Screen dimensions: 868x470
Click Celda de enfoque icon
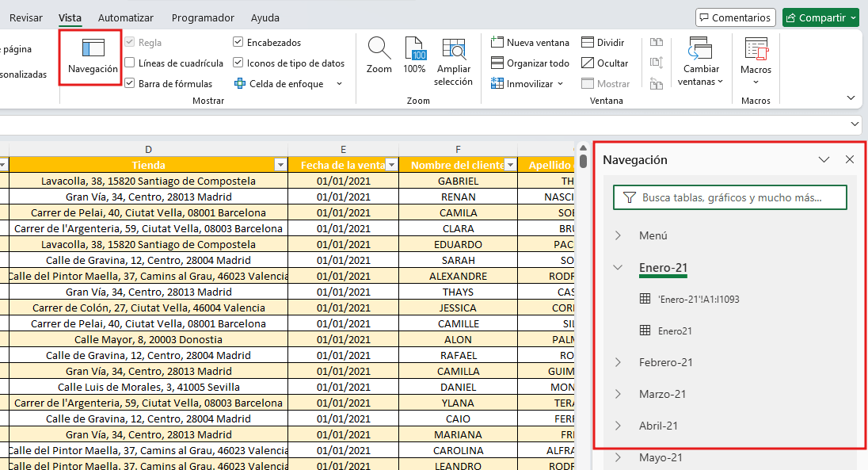240,84
